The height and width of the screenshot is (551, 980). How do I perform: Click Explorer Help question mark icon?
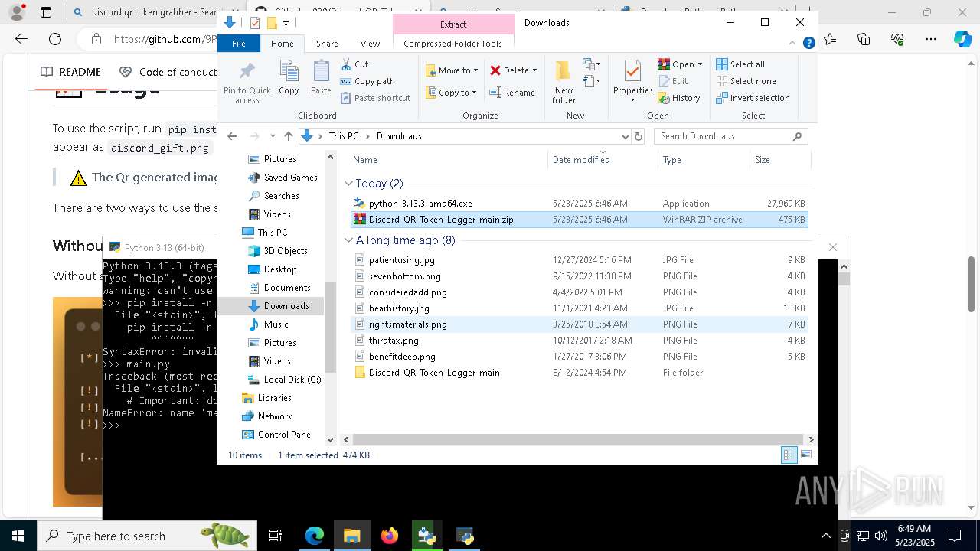click(x=808, y=44)
